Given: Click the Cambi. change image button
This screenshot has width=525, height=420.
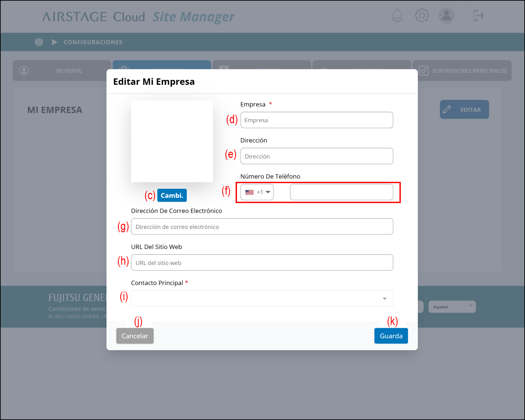Looking at the screenshot, I should (x=172, y=195).
